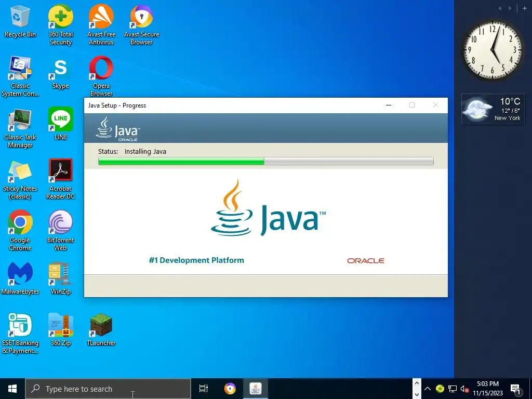The height and width of the screenshot is (399, 532).
Task: Open the WinZip desktop shortcut
Action: tap(60, 278)
